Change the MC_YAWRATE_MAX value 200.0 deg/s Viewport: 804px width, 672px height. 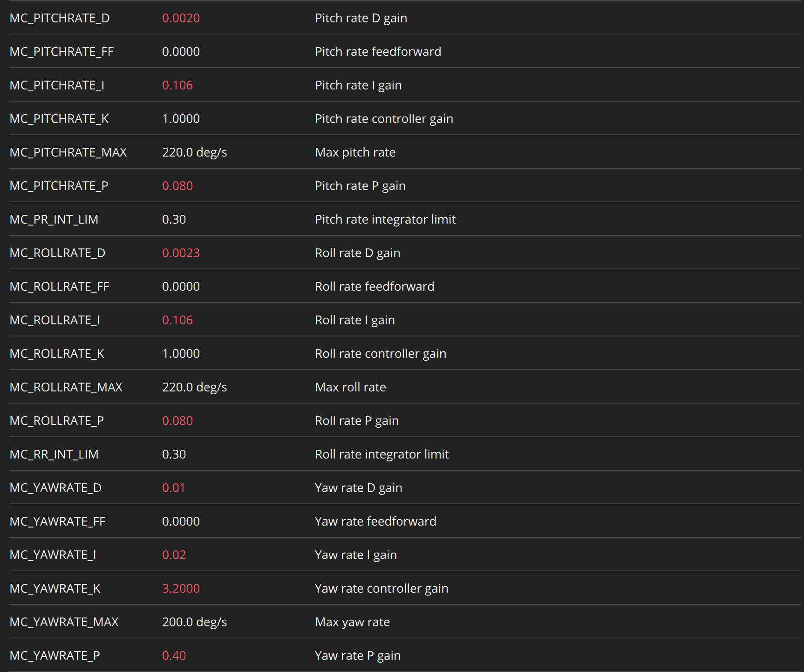194,622
